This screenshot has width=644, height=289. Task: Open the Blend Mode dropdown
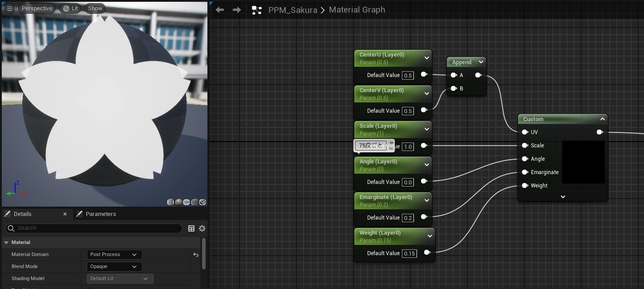(114, 266)
